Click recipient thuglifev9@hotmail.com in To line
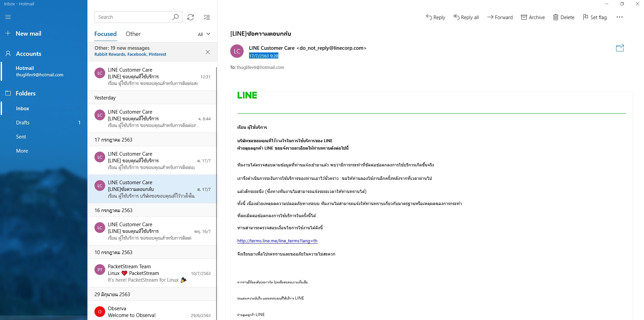Screen dimensions: 644x320 pyautogui.click(x=260, y=67)
